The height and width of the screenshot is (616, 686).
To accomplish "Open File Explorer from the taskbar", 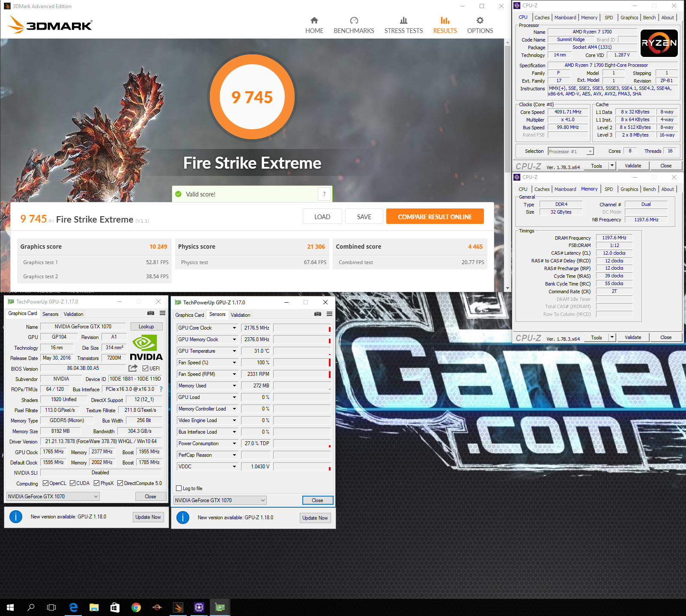I will [94, 607].
